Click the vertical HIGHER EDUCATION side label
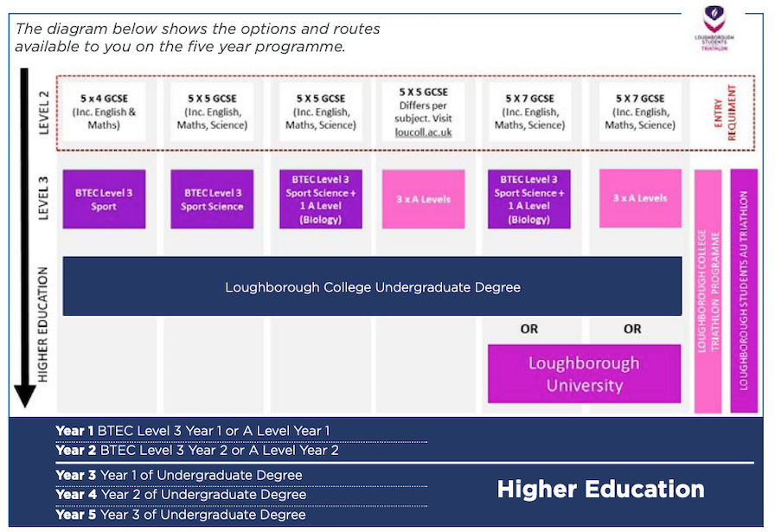 pos(43,324)
